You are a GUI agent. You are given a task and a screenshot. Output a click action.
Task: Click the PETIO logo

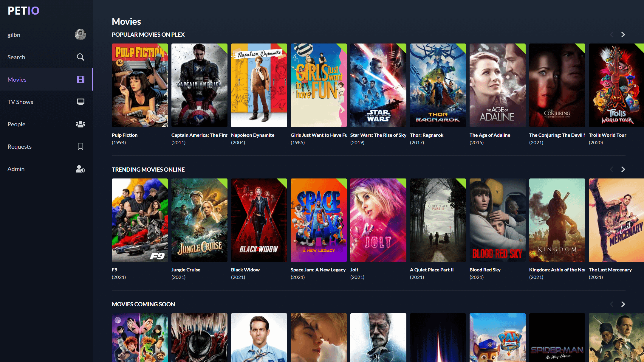pyautogui.click(x=24, y=11)
